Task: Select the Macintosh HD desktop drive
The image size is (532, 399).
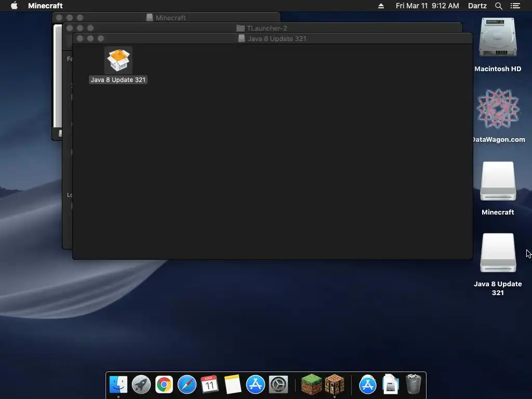Action: pyautogui.click(x=498, y=38)
